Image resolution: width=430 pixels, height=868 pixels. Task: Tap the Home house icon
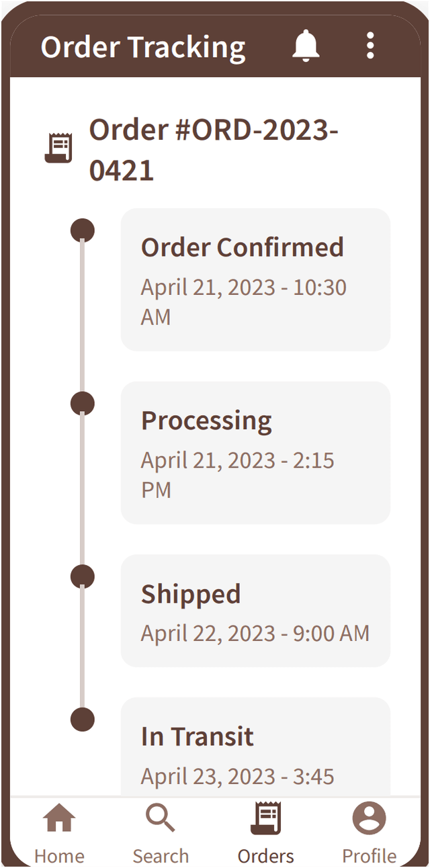pos(59,819)
